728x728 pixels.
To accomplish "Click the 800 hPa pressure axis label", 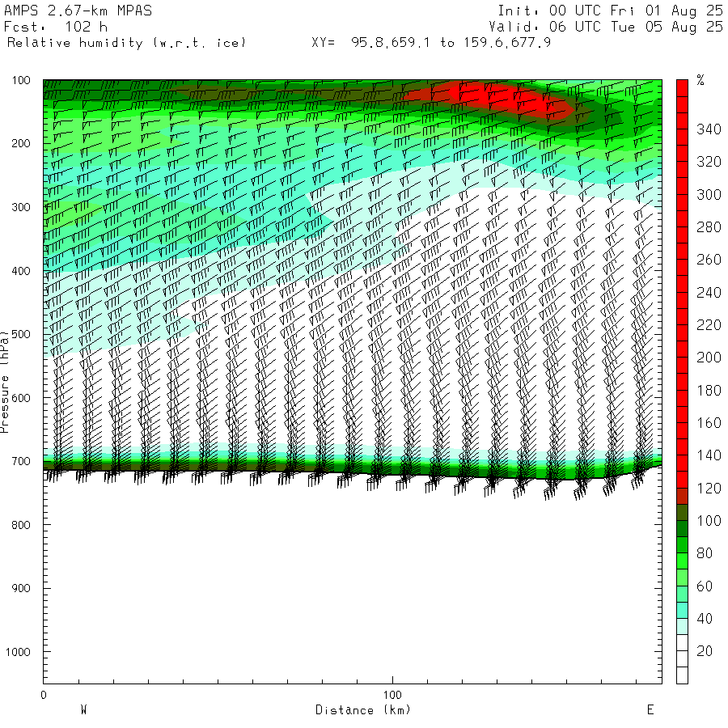I will [x=21, y=525].
